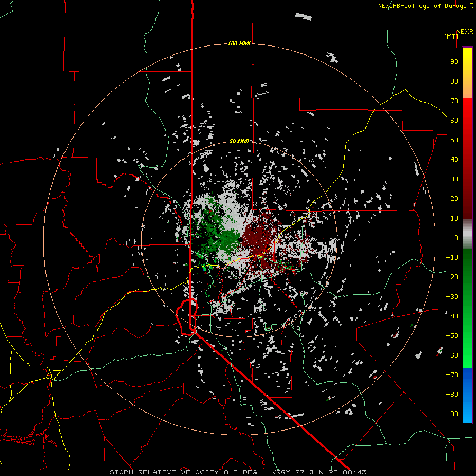The height and width of the screenshot is (476, 476).
Task: Select the -10 knot scale label
Action: point(452,258)
